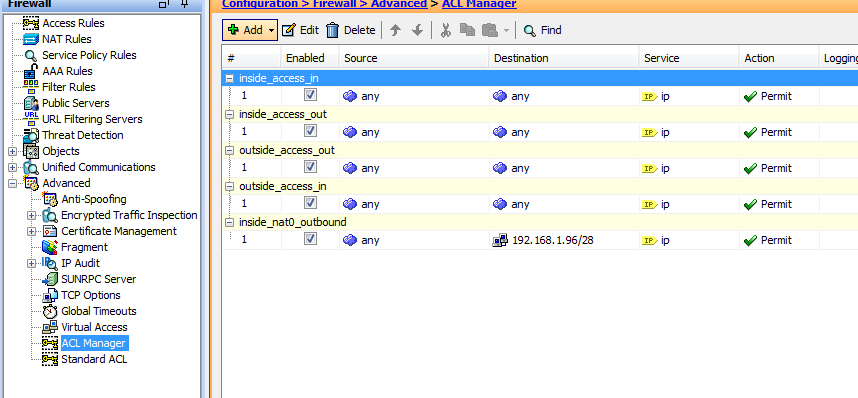This screenshot has width=858, height=398.
Task: Click the Action column header
Action: [x=779, y=58]
